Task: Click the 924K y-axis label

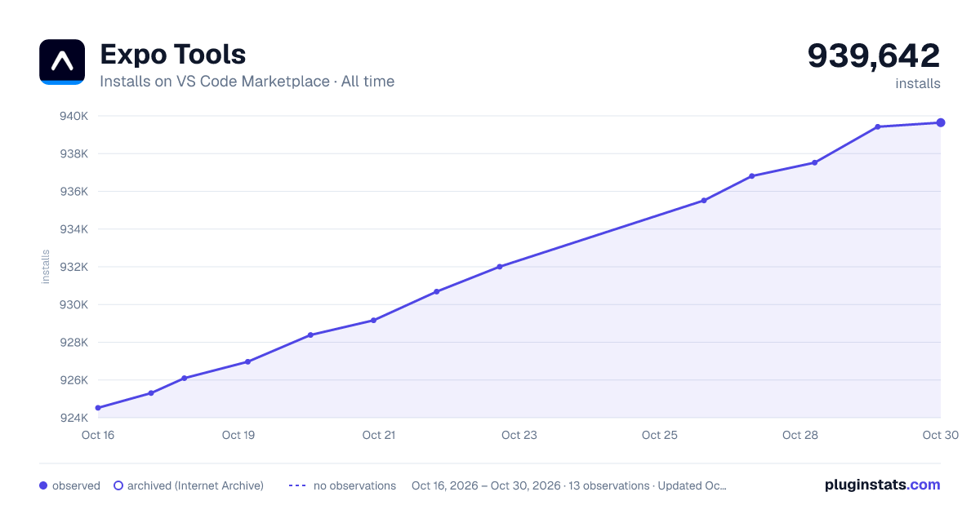Action: point(73,418)
